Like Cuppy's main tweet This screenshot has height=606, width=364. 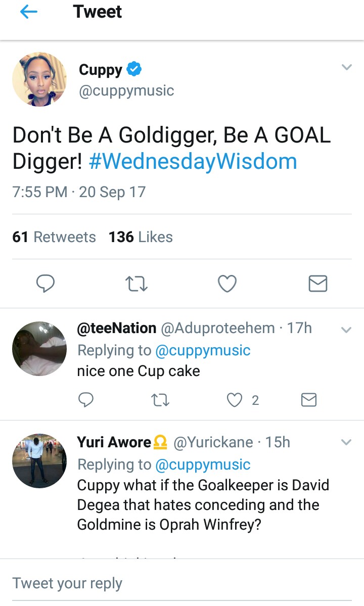click(x=227, y=284)
